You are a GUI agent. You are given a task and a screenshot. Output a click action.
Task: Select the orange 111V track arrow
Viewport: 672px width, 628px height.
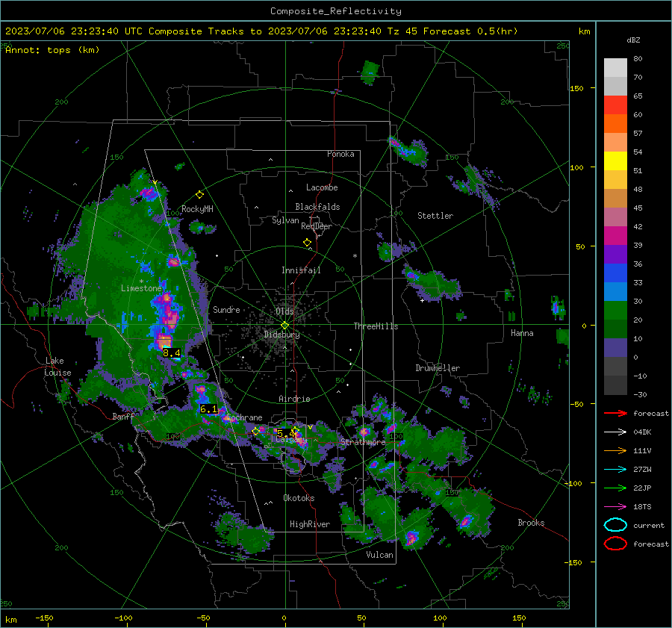pos(615,450)
